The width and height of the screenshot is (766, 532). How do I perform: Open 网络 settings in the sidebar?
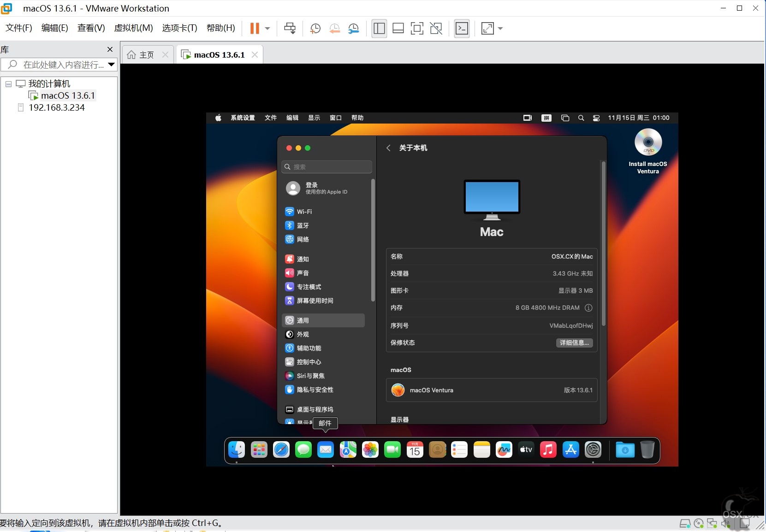323,239
